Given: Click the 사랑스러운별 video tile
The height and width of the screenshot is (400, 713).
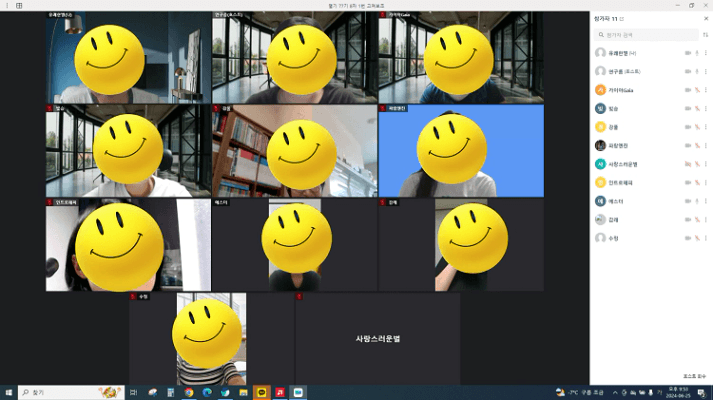Looking at the screenshot, I should [x=377, y=339].
